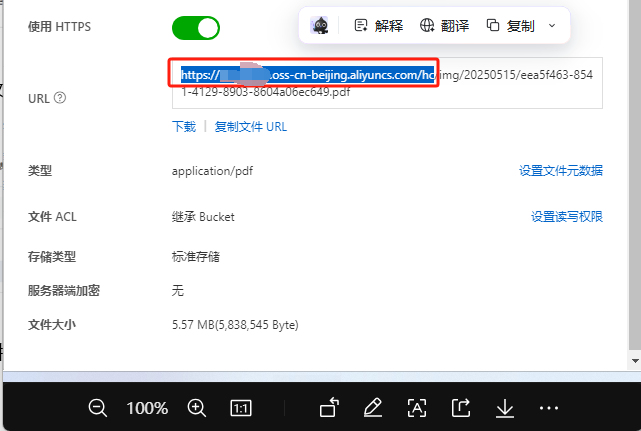Zoom in with the magnifier plus icon
This screenshot has height=431, width=641.
point(197,408)
